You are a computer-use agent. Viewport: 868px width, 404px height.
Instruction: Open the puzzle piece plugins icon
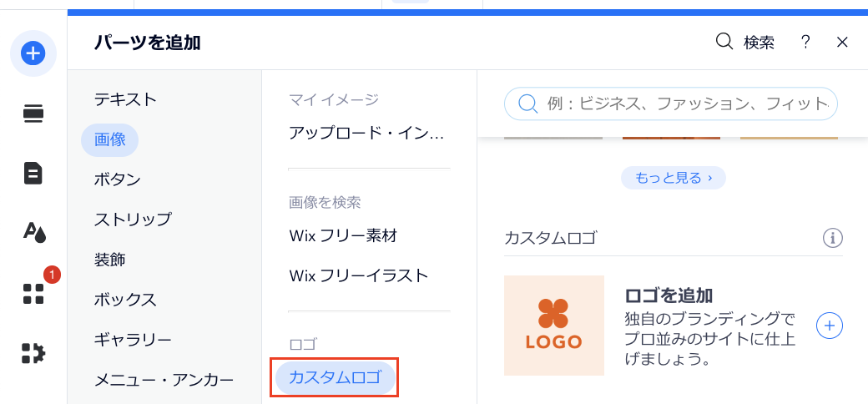point(33,353)
